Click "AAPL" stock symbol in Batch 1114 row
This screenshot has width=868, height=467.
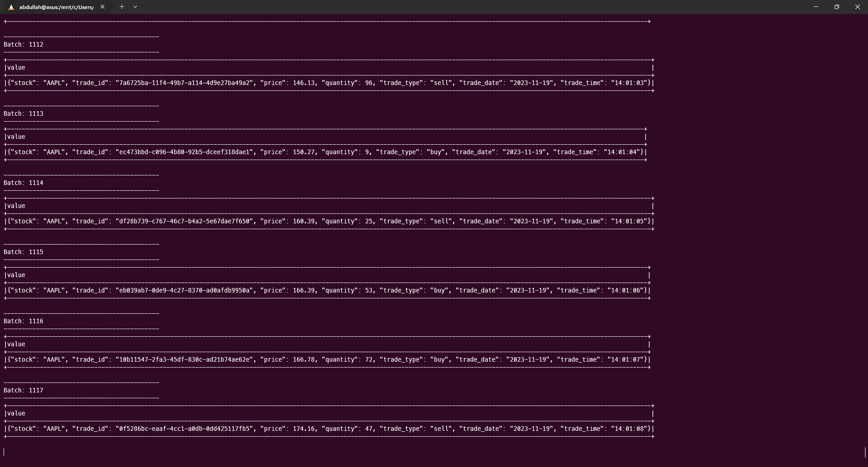point(54,221)
